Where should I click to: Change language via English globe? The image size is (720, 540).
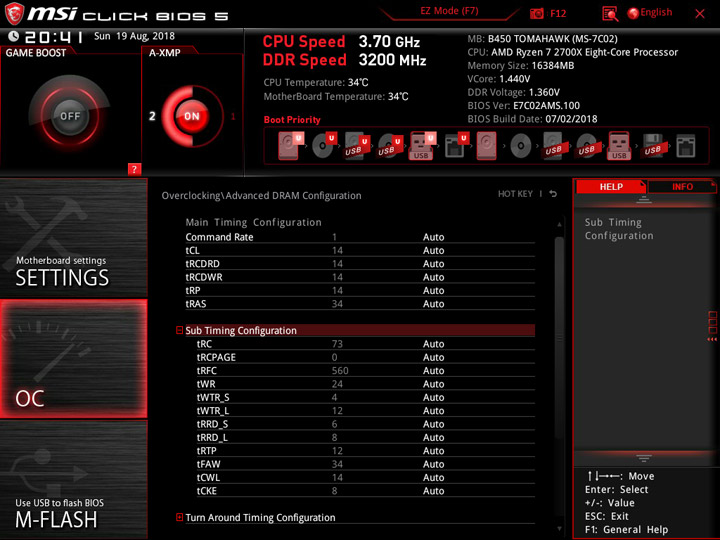[x=650, y=13]
